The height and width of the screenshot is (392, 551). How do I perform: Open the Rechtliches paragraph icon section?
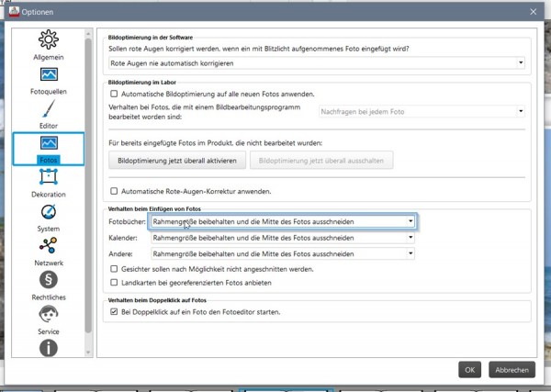pyautogui.click(x=49, y=280)
